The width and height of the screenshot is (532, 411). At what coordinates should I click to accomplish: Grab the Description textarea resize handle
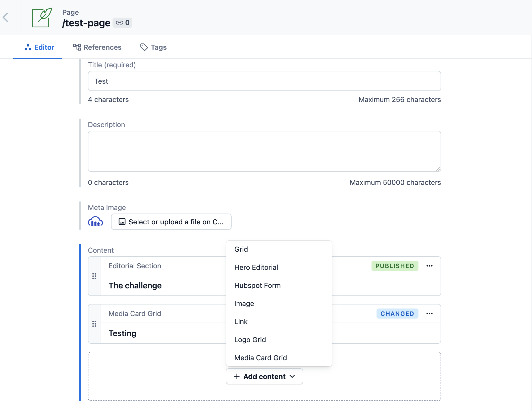pyautogui.click(x=438, y=169)
